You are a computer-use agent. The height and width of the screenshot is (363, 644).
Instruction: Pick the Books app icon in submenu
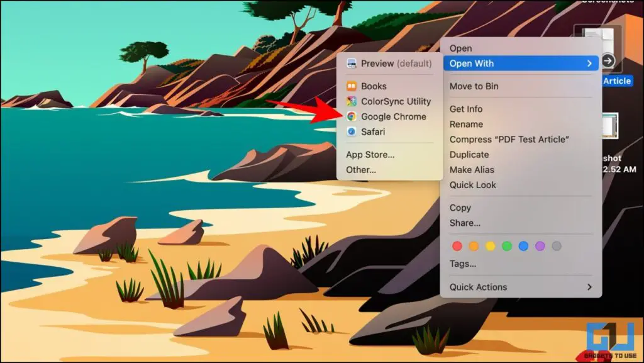[351, 86]
